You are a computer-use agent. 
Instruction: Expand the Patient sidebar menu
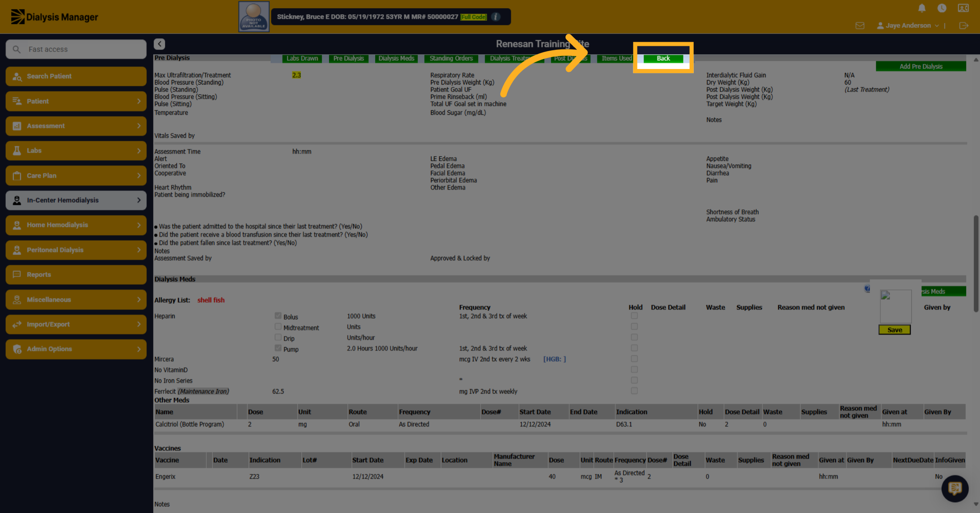coord(76,101)
